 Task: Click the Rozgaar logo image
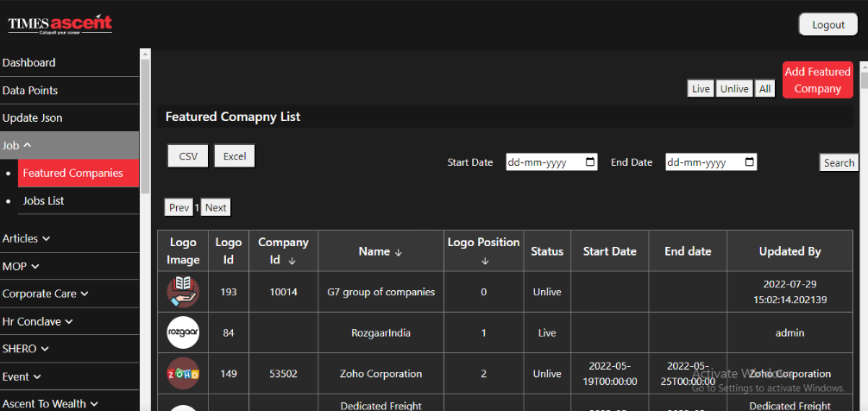point(183,332)
